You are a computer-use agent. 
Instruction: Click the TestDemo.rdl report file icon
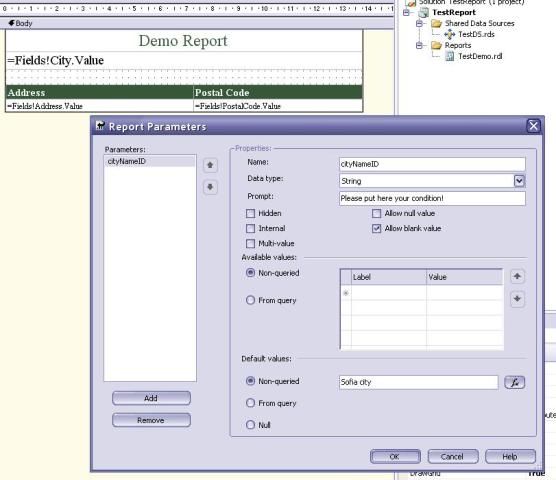tap(450, 56)
